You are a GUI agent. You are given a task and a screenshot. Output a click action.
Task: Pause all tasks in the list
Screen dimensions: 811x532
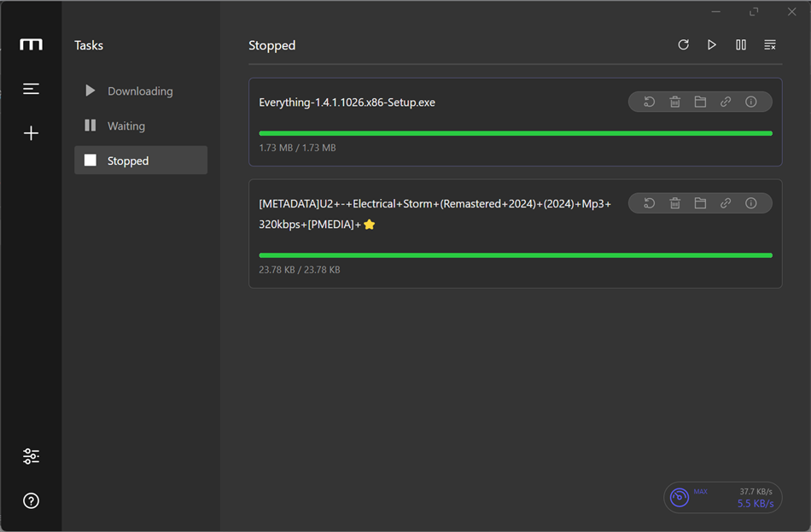pyautogui.click(x=741, y=44)
